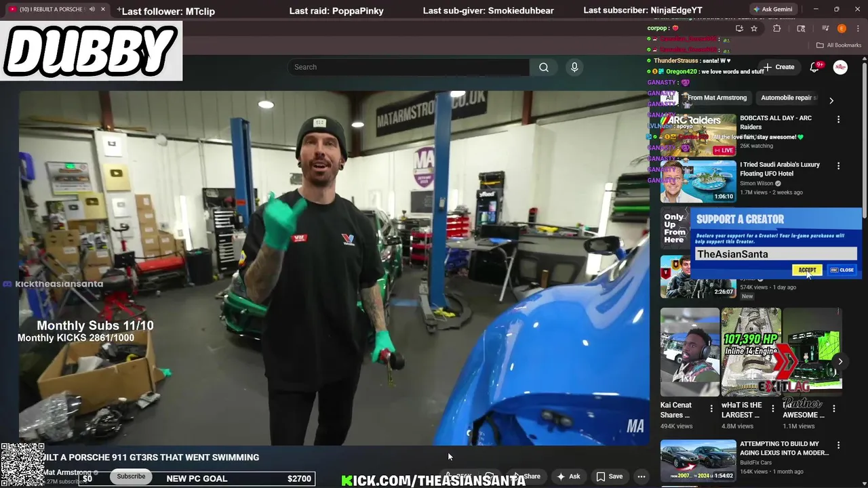The image size is (868, 488).
Task: Open ATTEMPTING TO BUILD MY AGING LEXUS title
Action: coord(785,448)
